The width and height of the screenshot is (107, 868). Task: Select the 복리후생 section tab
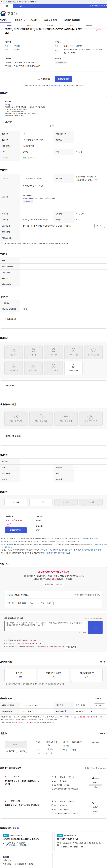[69, 26]
